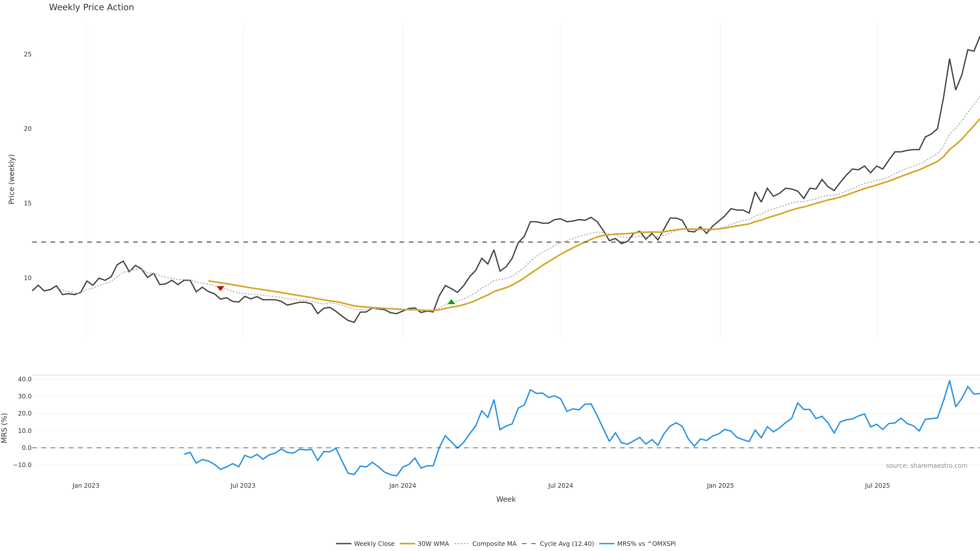
Task: Toggle the Cycle Avg (12.40) legend label
Action: pyautogui.click(x=567, y=544)
